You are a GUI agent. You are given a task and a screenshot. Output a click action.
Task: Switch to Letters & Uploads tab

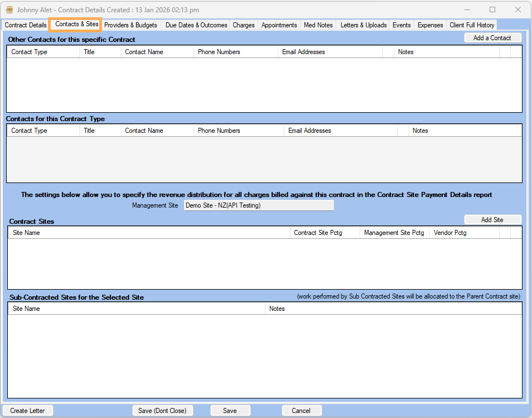(x=363, y=25)
